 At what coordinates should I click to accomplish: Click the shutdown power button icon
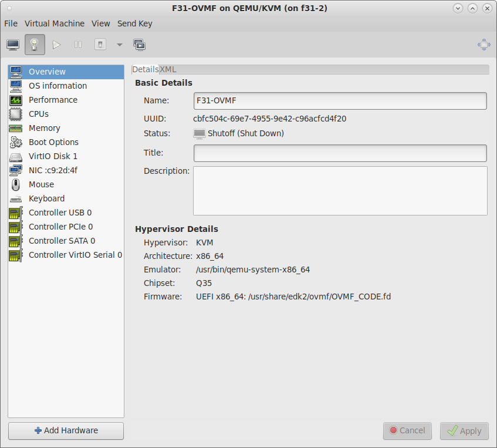coord(100,45)
